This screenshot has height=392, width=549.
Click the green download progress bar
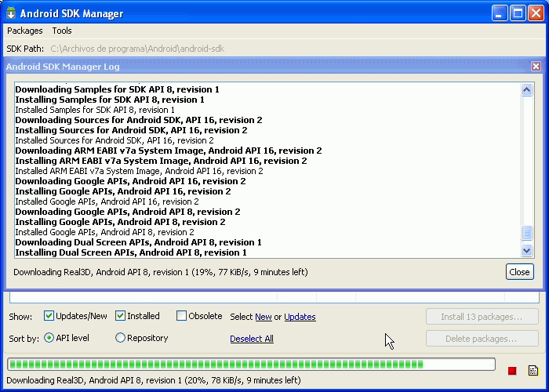251,365
